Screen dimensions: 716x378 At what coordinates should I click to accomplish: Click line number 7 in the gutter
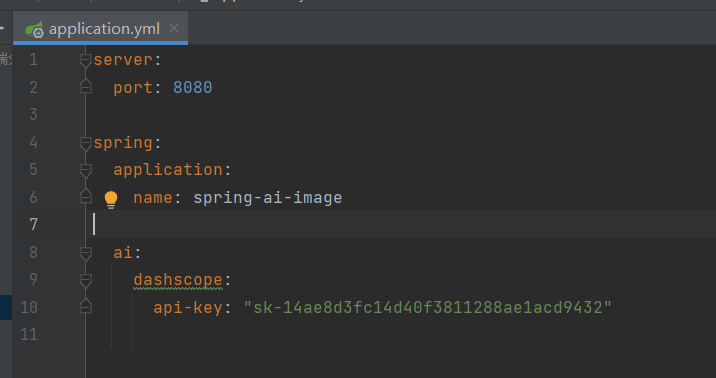pos(33,224)
